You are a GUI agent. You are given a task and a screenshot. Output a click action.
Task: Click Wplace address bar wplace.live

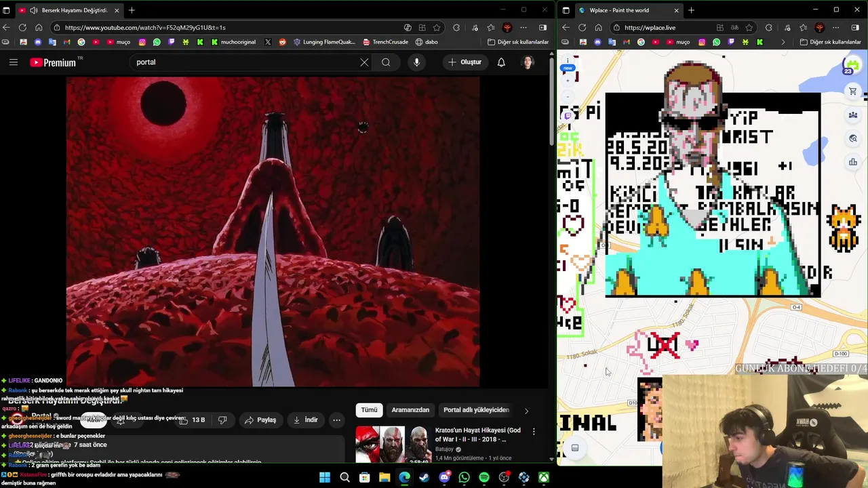pyautogui.click(x=650, y=28)
